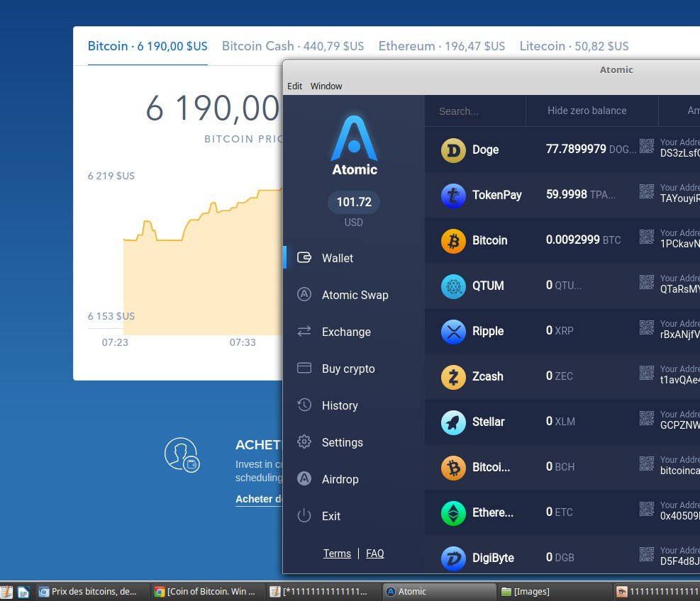This screenshot has width=700, height=601.
Task: Select the Ethereum Classic ETC coin icon
Action: point(453,513)
